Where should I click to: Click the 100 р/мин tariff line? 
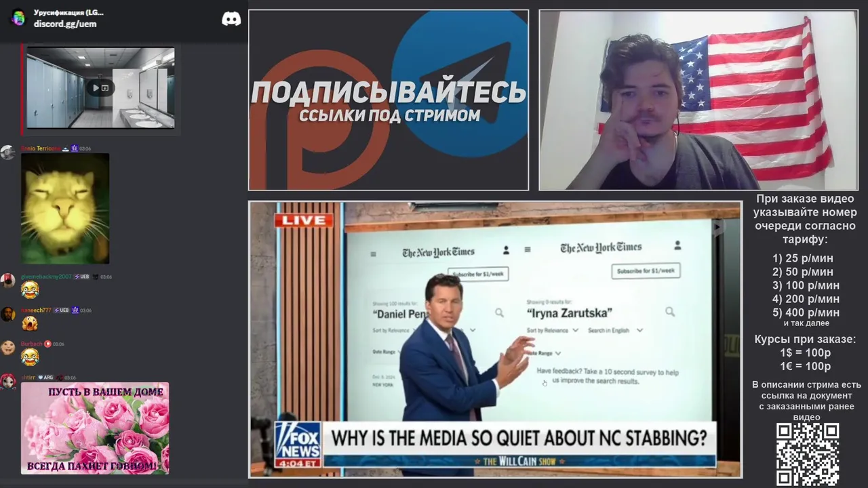[806, 285]
